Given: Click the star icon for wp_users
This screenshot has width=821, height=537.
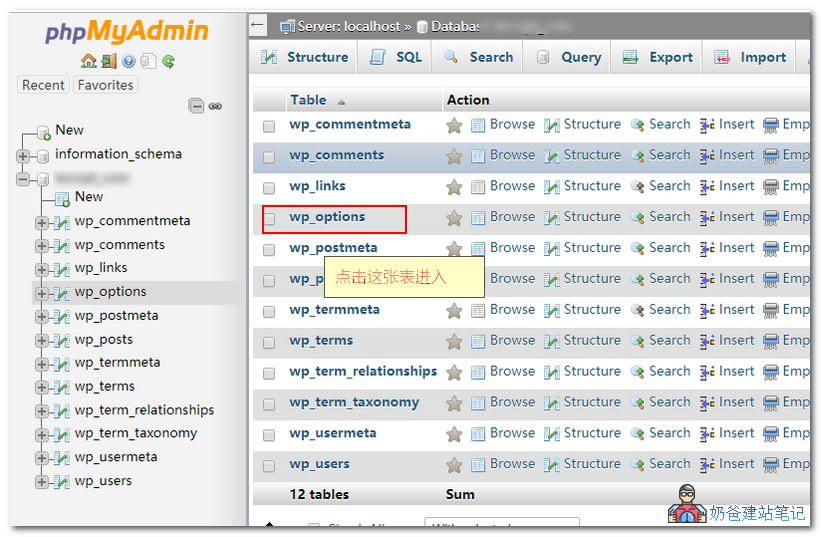Looking at the screenshot, I should click(454, 465).
